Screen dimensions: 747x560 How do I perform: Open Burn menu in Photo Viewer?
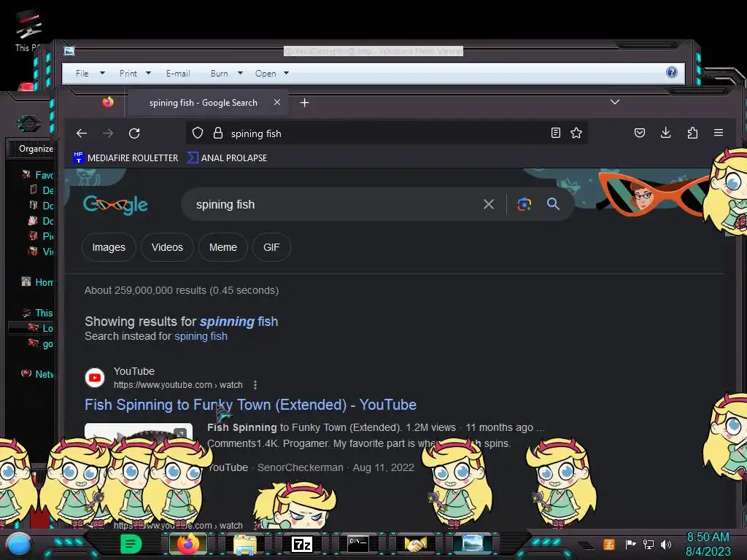click(x=226, y=74)
